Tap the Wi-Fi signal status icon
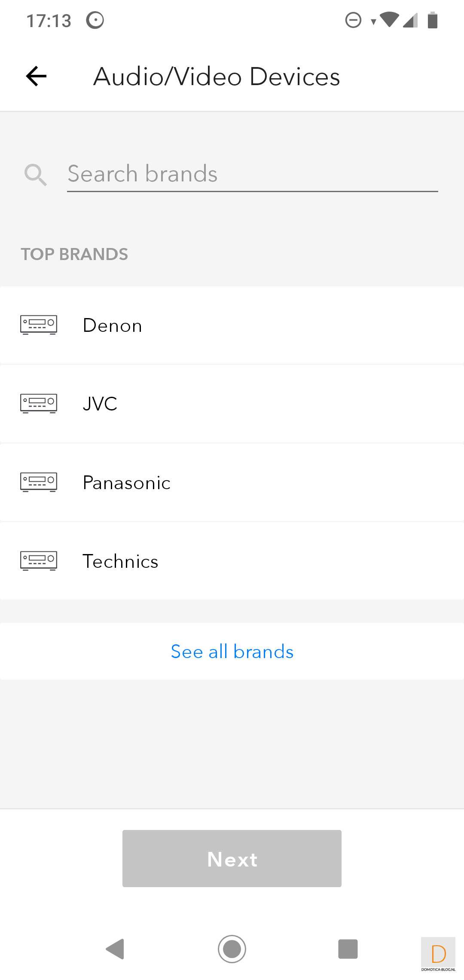The width and height of the screenshot is (464, 980). pos(389,20)
